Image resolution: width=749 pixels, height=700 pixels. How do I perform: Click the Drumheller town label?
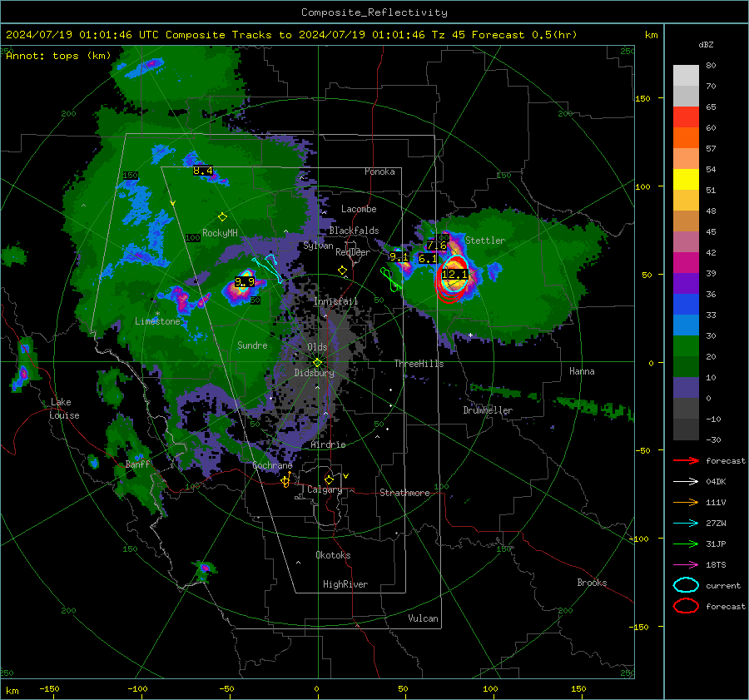[x=488, y=410]
